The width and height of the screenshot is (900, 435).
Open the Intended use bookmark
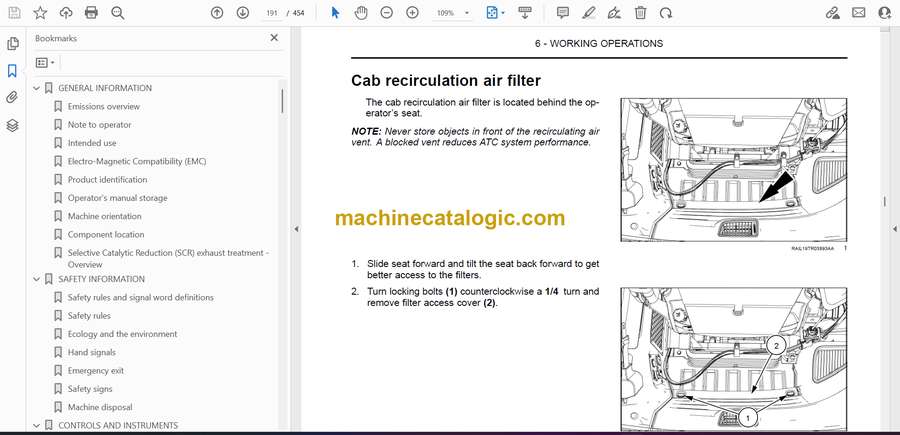[x=92, y=143]
